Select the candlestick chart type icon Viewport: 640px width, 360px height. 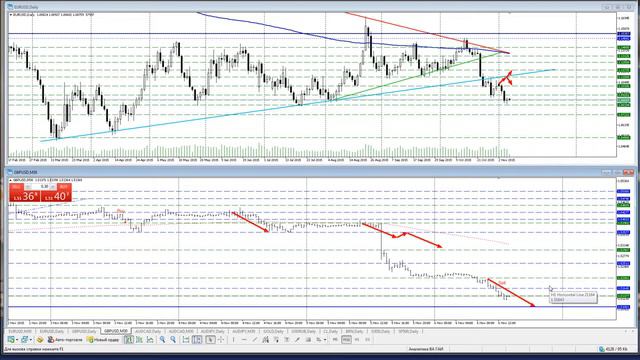click(x=139, y=340)
